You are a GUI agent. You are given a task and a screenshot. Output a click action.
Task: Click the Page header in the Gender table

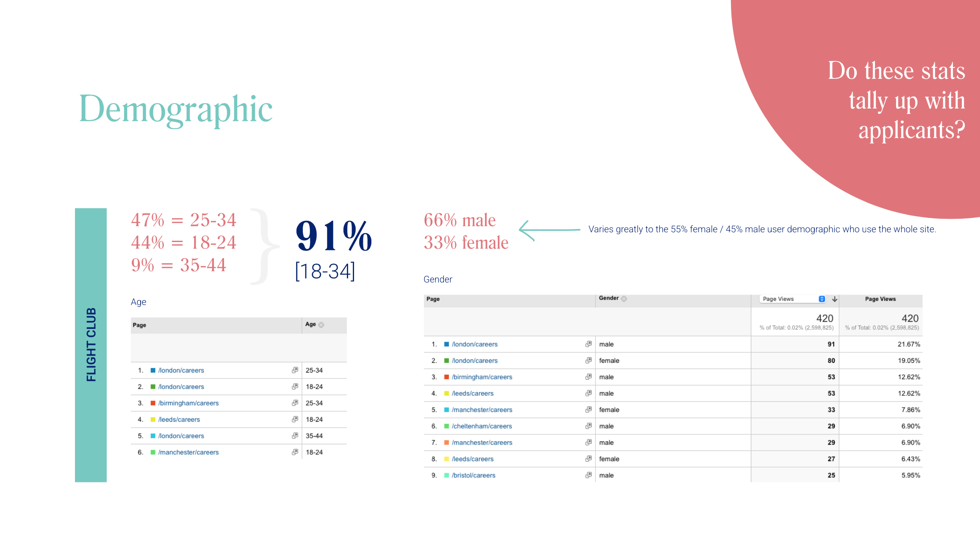coord(433,299)
